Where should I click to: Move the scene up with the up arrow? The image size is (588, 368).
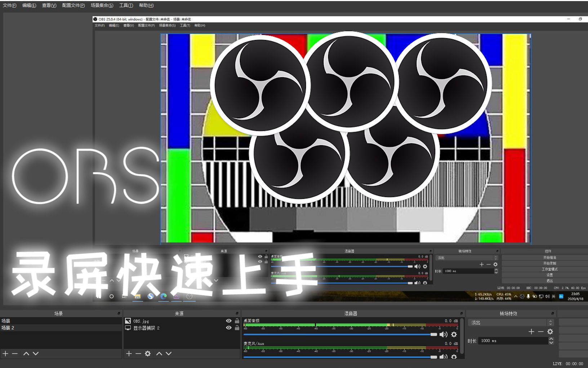[x=26, y=354]
